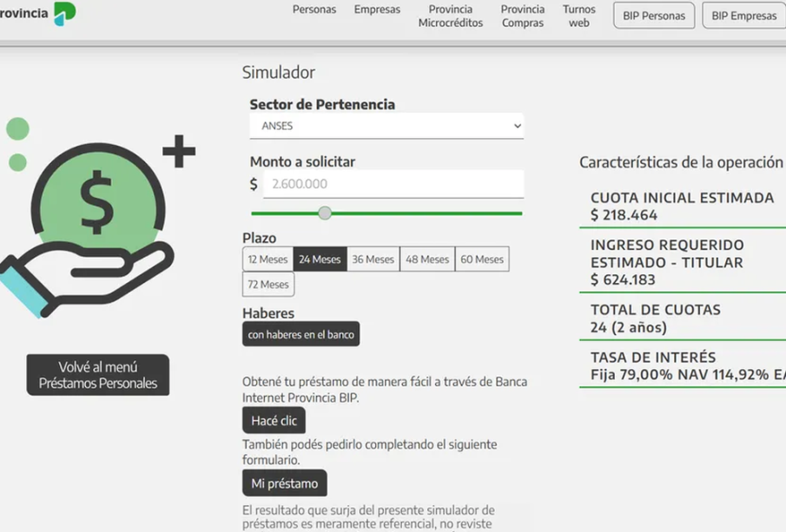Viewport: 786px width, 532px height.
Task: Open the Sector de Pertenencia dropdown
Action: (386, 126)
